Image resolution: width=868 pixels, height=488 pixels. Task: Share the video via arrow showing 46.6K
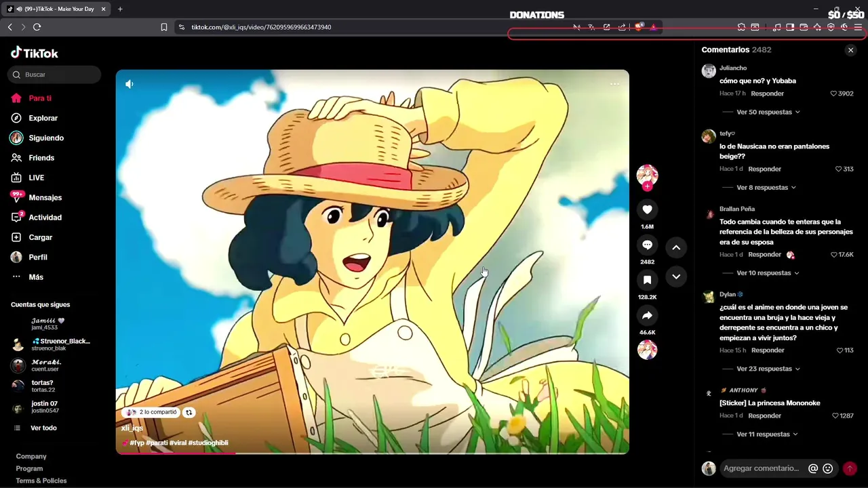[x=647, y=315]
